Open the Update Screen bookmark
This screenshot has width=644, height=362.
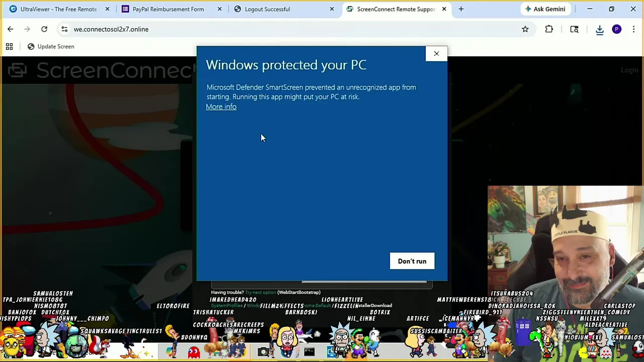coord(50,46)
